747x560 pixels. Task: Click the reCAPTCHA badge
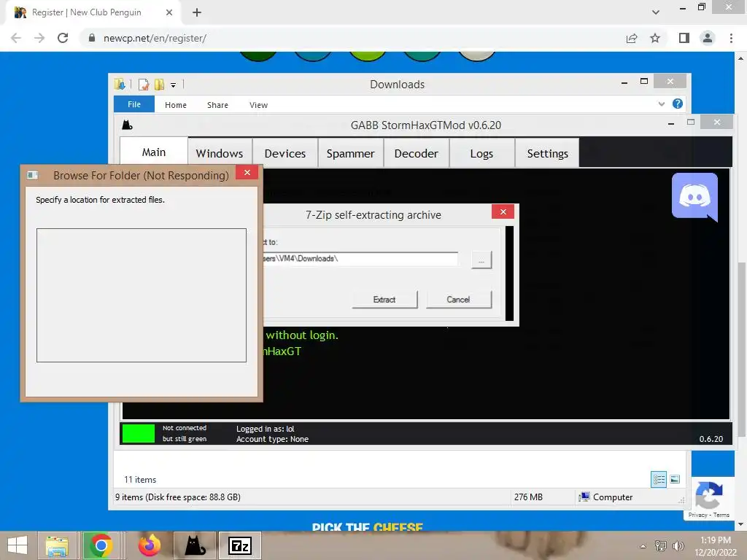[708, 498]
